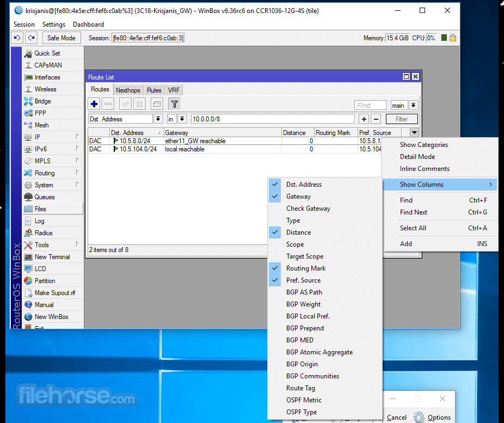
Task: Click the green CPU status indicator
Action: click(444, 38)
